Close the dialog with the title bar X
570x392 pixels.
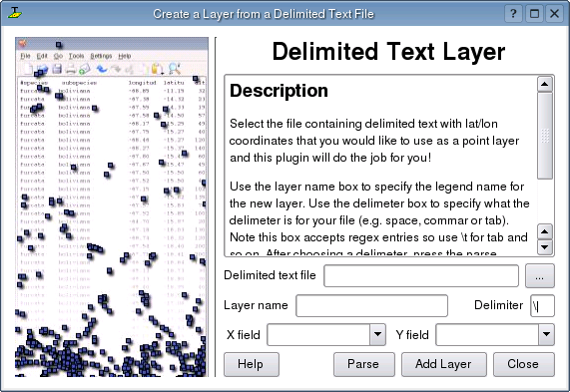(555, 14)
